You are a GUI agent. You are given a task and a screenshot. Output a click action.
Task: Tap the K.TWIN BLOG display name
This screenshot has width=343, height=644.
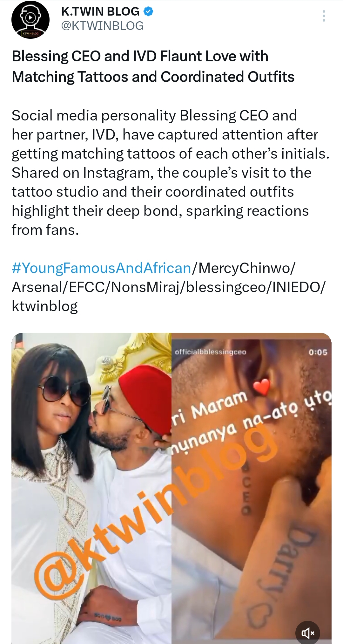(x=100, y=12)
